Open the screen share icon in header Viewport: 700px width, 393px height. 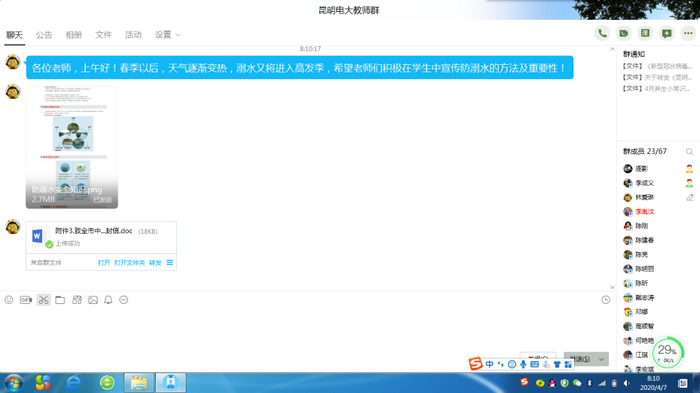tap(645, 33)
